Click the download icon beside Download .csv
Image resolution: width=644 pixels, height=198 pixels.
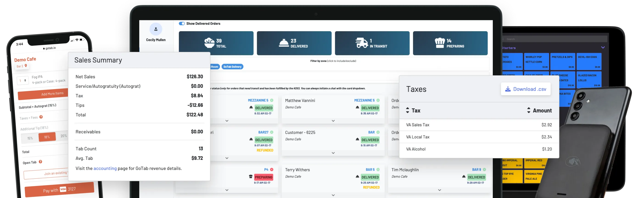pos(508,89)
